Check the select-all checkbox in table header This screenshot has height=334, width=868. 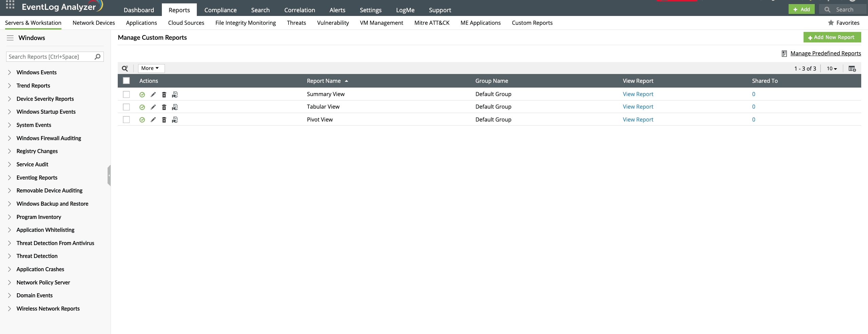tap(126, 80)
